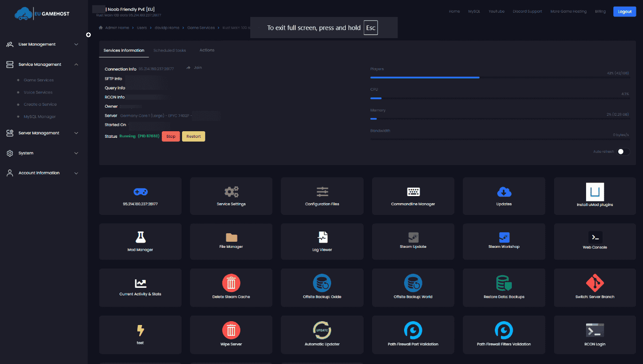Open More Game Hosting in top navigation
Viewport: 643px width, 364px height.
coord(568,11)
